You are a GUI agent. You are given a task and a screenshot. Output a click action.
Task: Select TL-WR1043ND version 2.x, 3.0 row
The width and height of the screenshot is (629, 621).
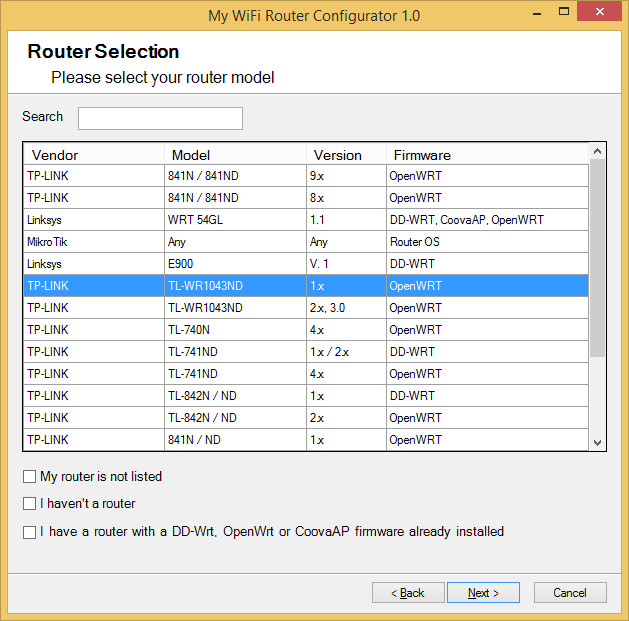pyautogui.click(x=306, y=308)
